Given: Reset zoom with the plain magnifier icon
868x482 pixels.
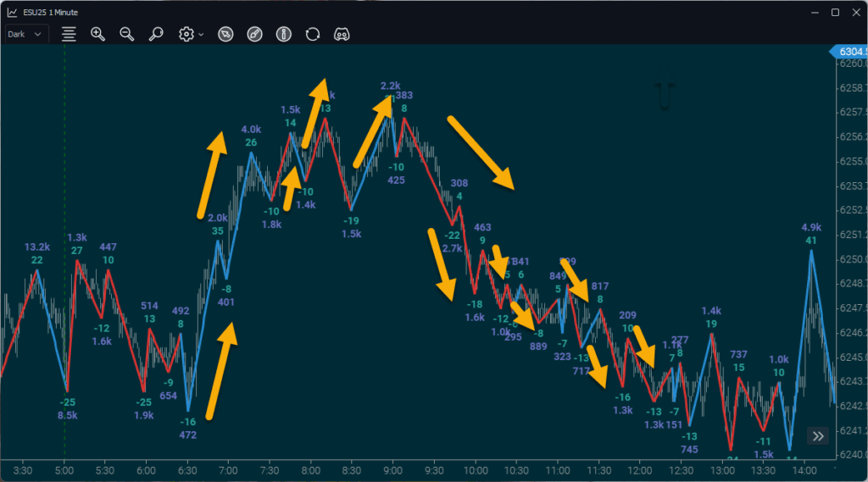Looking at the screenshot, I should pyautogui.click(x=156, y=35).
